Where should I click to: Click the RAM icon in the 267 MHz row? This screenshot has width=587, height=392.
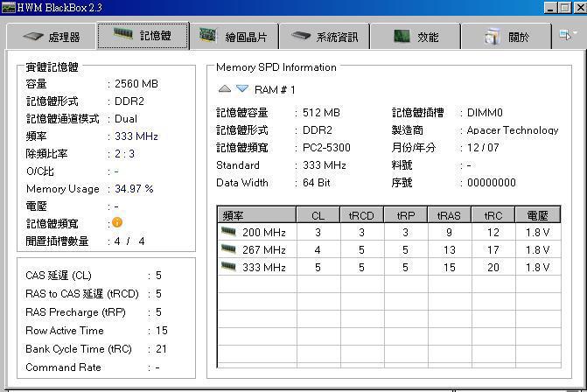tap(228, 249)
